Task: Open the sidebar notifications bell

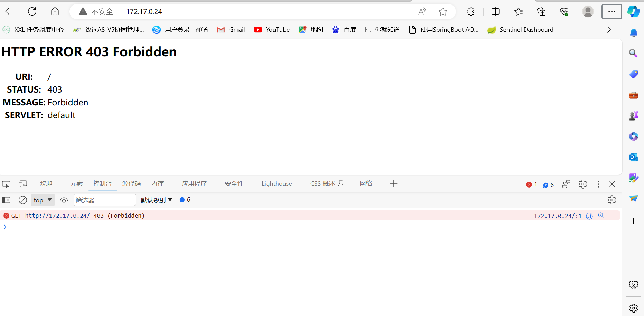Action: [x=634, y=33]
